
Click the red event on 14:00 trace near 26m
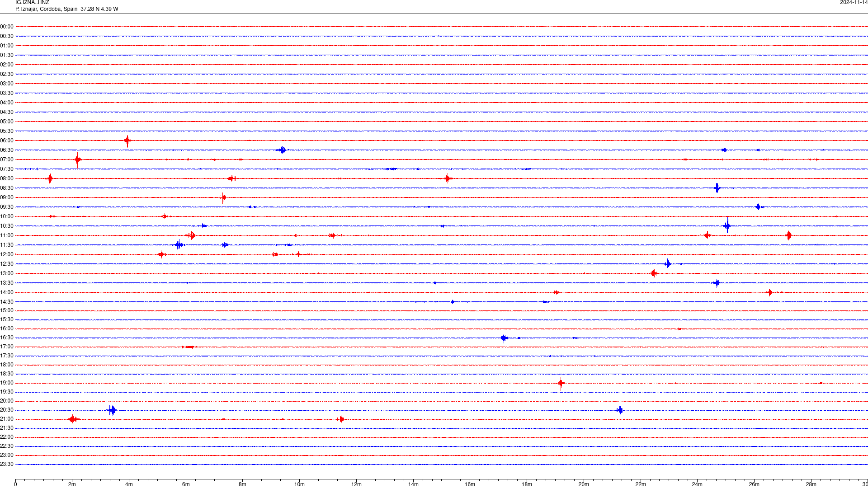769,292
